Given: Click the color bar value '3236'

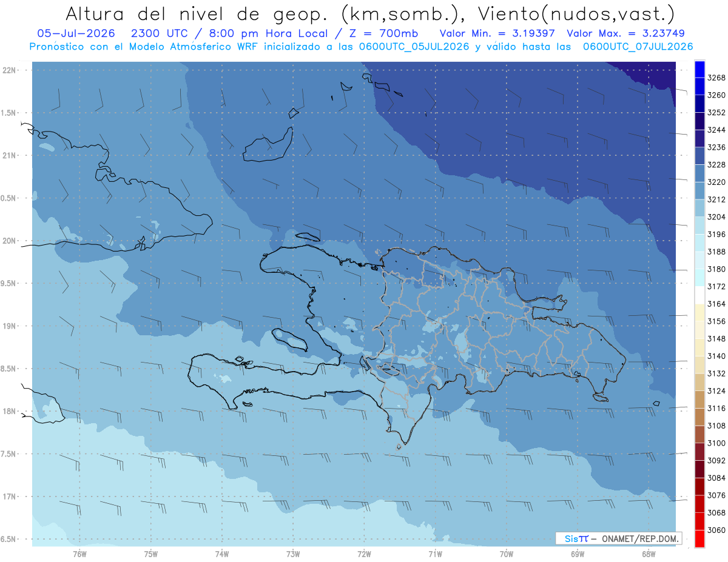Looking at the screenshot, I should [x=716, y=147].
